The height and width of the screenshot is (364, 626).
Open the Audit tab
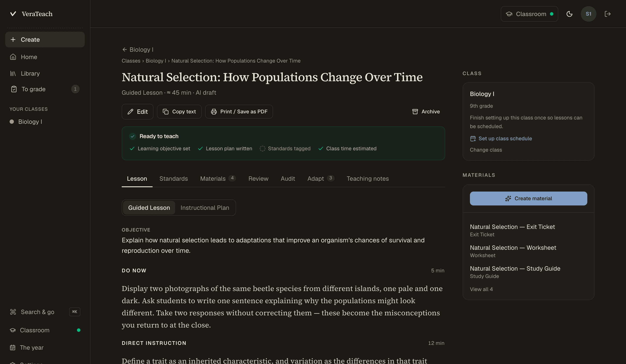288,179
